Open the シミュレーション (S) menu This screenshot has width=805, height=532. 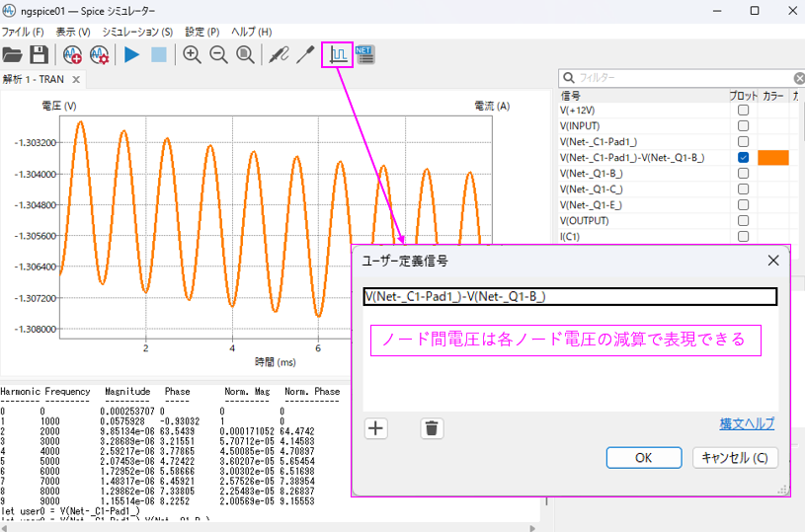pyautogui.click(x=137, y=32)
